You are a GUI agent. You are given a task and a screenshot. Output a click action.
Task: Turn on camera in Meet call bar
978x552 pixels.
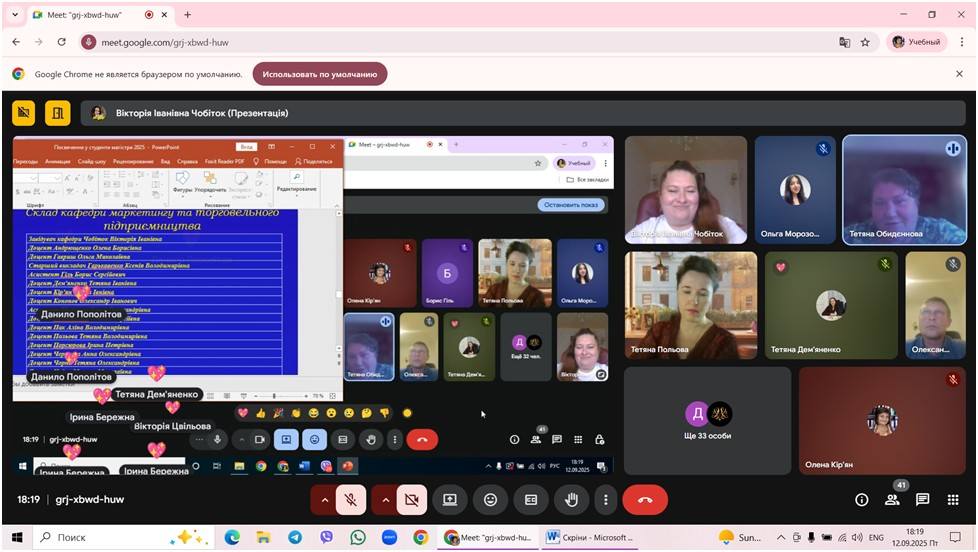tap(412, 499)
